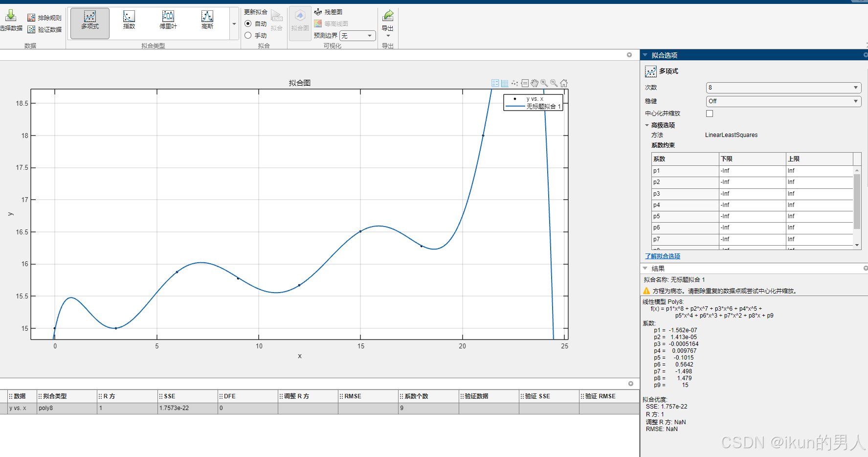Click the 排除规则 icon
Image resolution: width=868 pixels, height=457 pixels.
[x=32, y=18]
